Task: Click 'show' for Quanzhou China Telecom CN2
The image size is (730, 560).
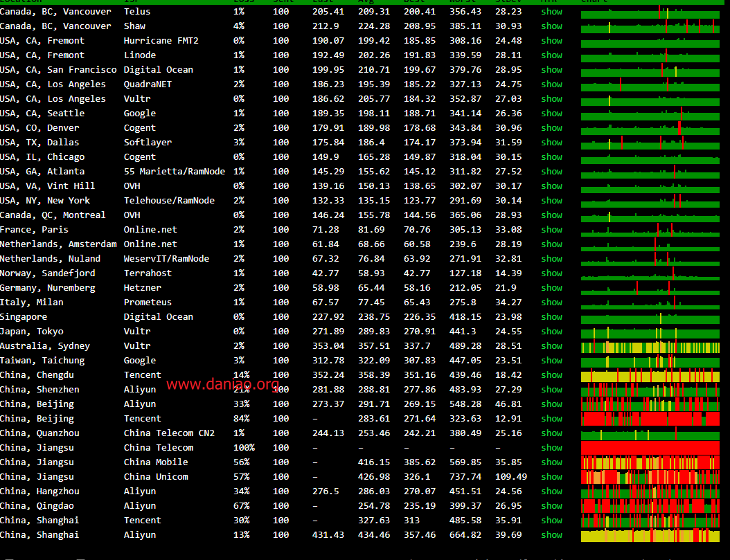Action: point(552,433)
